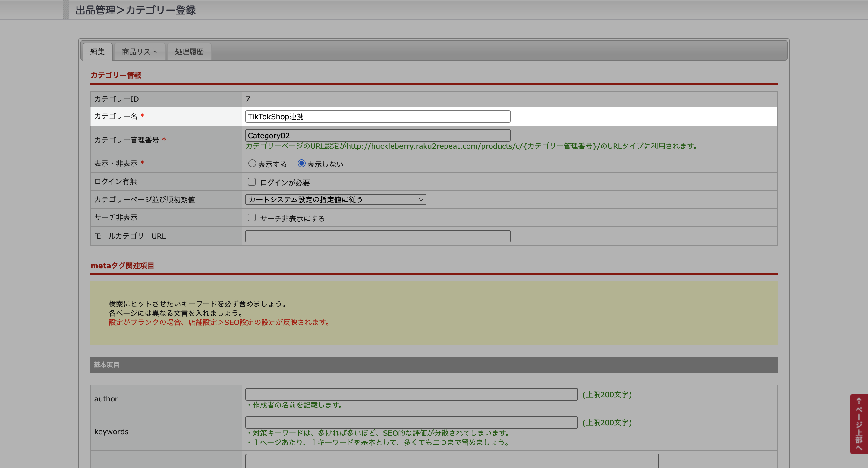Open the 商品リスト tab
This screenshot has width=868, height=468.
pyautogui.click(x=140, y=52)
